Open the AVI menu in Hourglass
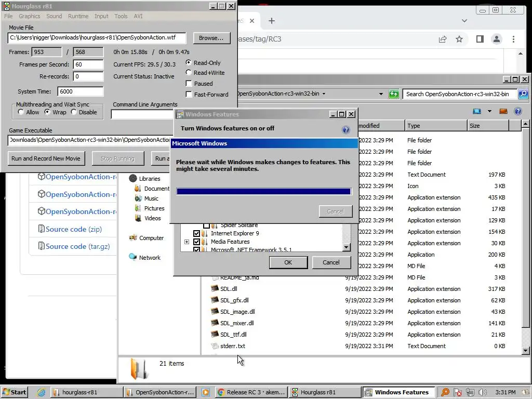Screen dimensions: 532x399 click(138, 16)
